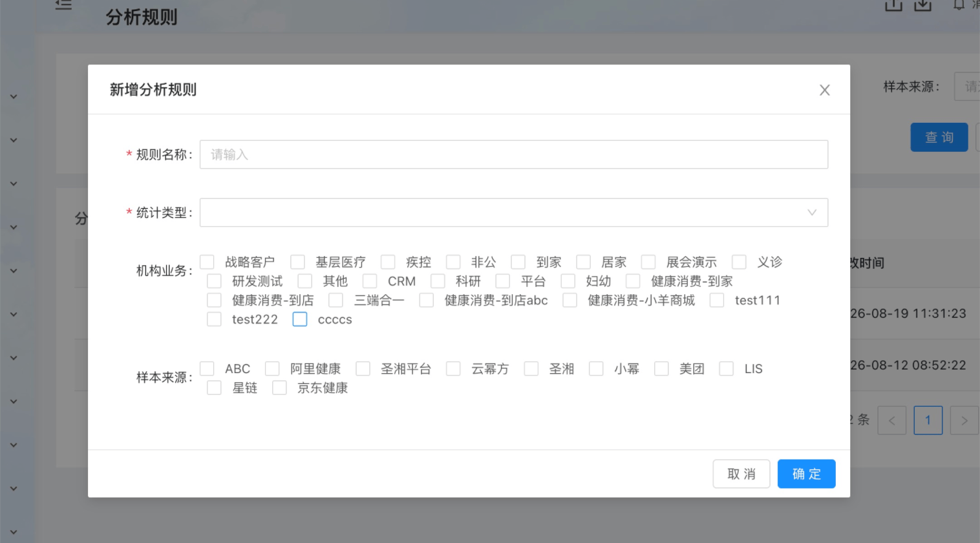Click the 查询 button behind the dialog

pyautogui.click(x=939, y=137)
